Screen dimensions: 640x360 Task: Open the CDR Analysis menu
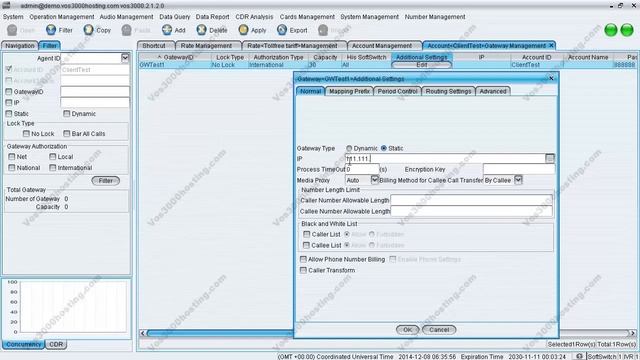click(254, 17)
